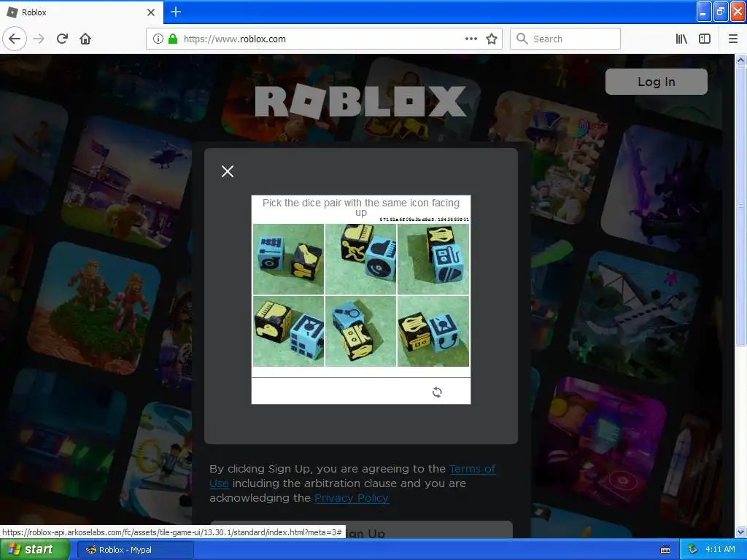Image resolution: width=747 pixels, height=560 pixels.
Task: Click the Log In button
Action: [656, 82]
